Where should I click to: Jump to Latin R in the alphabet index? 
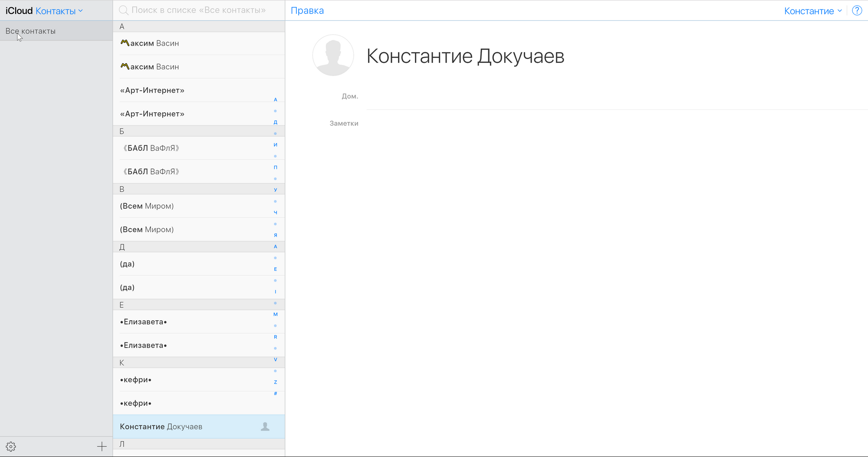(x=275, y=337)
